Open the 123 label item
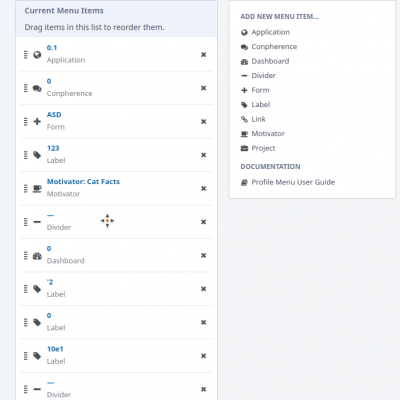400x400 pixels. click(x=53, y=148)
